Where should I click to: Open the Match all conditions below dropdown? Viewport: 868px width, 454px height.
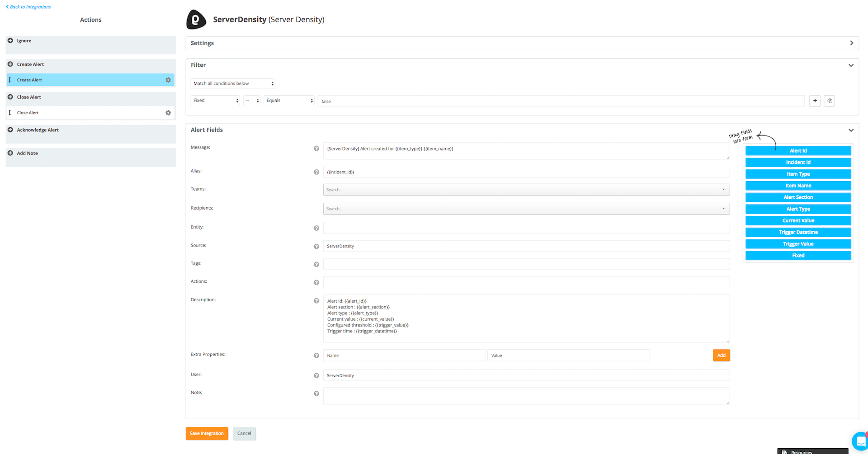point(233,84)
